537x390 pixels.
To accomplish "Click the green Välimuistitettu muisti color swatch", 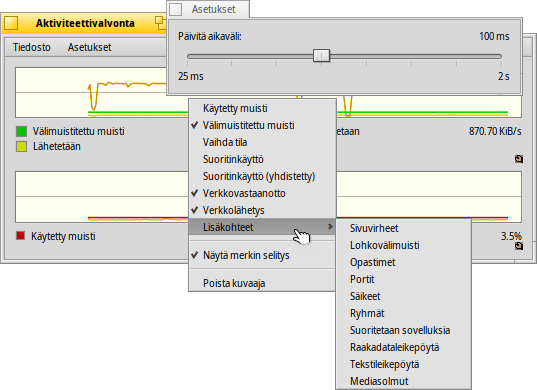I will (x=22, y=131).
